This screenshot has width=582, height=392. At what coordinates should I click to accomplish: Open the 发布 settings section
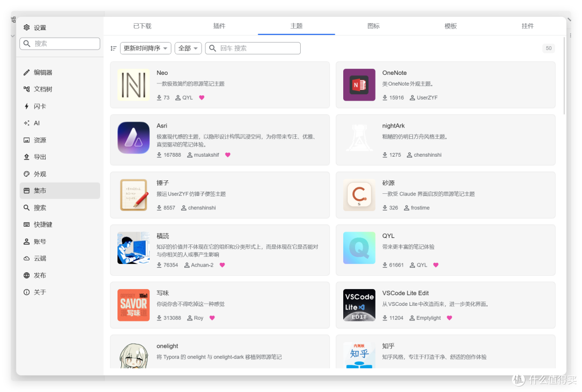[60, 275]
